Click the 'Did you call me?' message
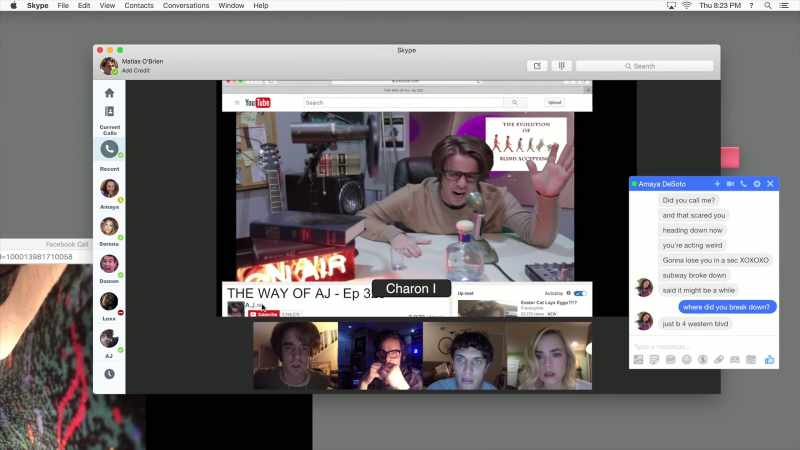800x450 pixels. [688, 200]
